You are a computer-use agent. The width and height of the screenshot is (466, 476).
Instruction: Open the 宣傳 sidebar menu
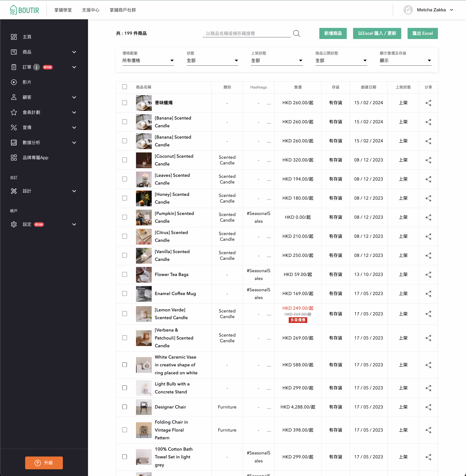(x=44, y=127)
